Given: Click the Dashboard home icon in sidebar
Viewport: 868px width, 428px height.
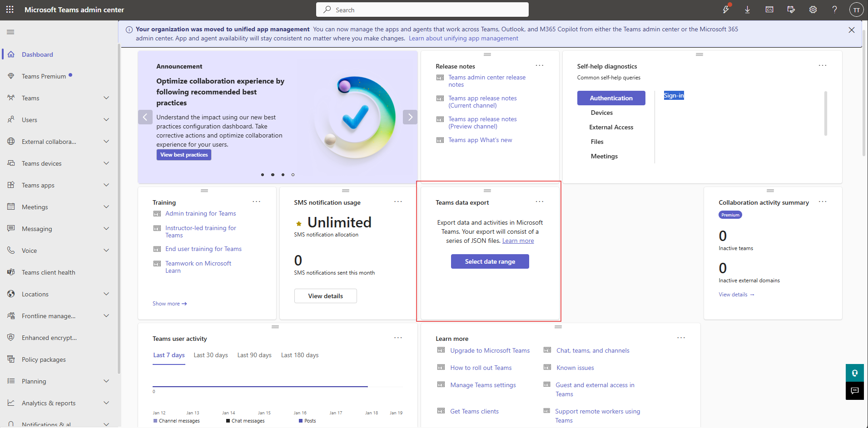Looking at the screenshot, I should [x=11, y=54].
